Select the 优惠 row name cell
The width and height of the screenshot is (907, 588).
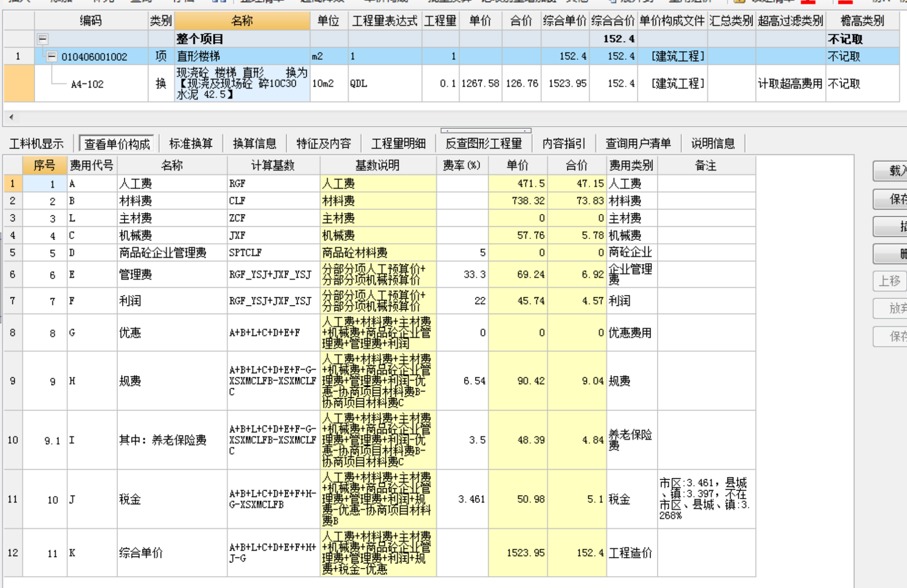[x=172, y=332]
